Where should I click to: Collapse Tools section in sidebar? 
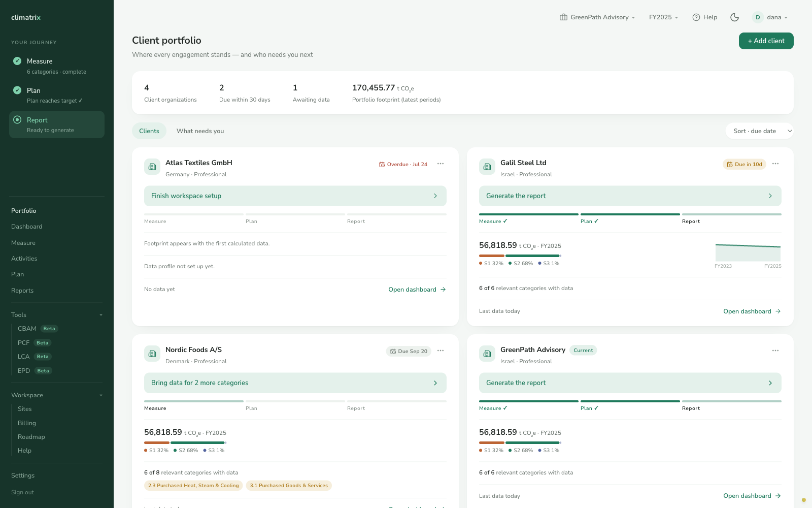(x=57, y=315)
